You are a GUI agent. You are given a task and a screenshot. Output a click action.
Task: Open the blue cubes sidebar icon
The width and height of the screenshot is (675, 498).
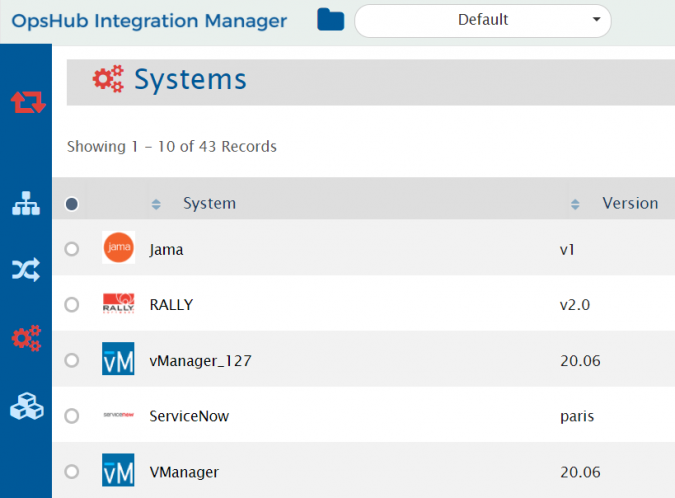[x=26, y=406]
